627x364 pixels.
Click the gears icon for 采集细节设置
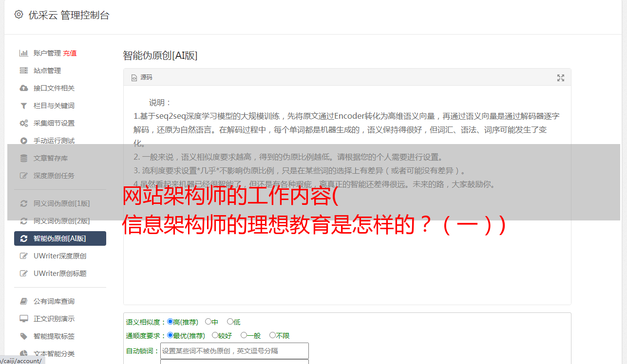point(23,123)
